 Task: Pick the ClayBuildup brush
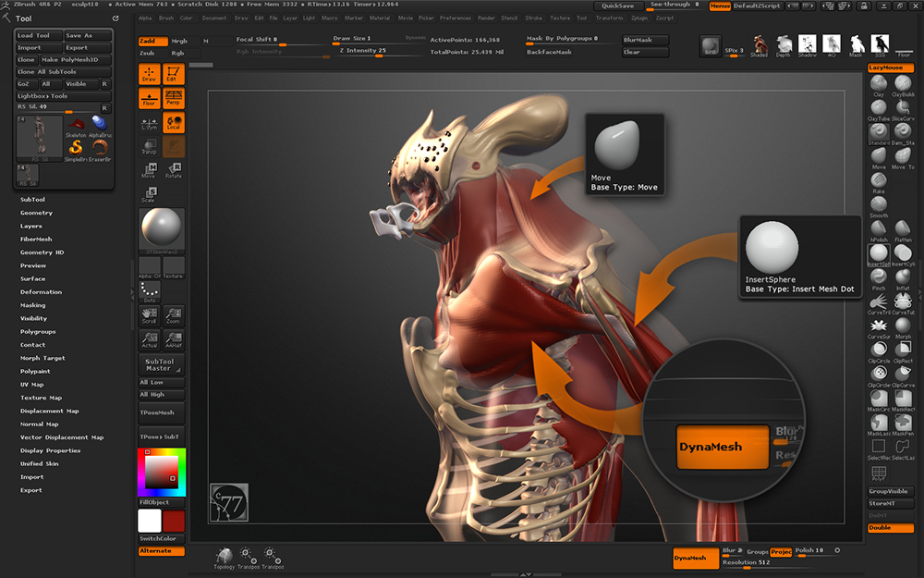tap(903, 86)
